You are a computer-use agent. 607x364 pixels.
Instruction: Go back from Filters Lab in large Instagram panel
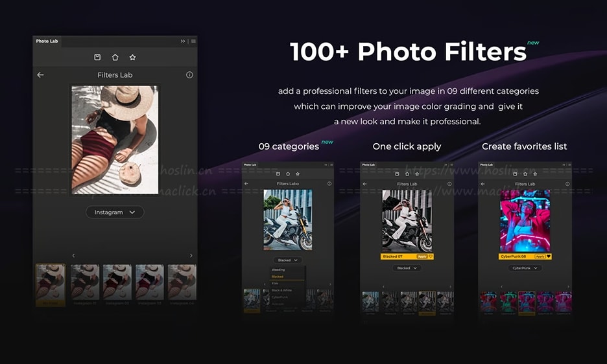[x=40, y=75]
